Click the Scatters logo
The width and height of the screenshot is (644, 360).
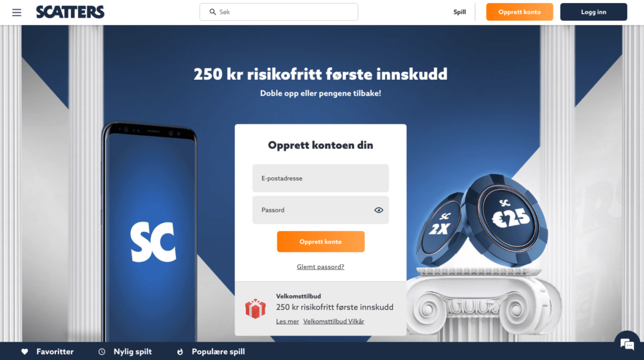70,12
